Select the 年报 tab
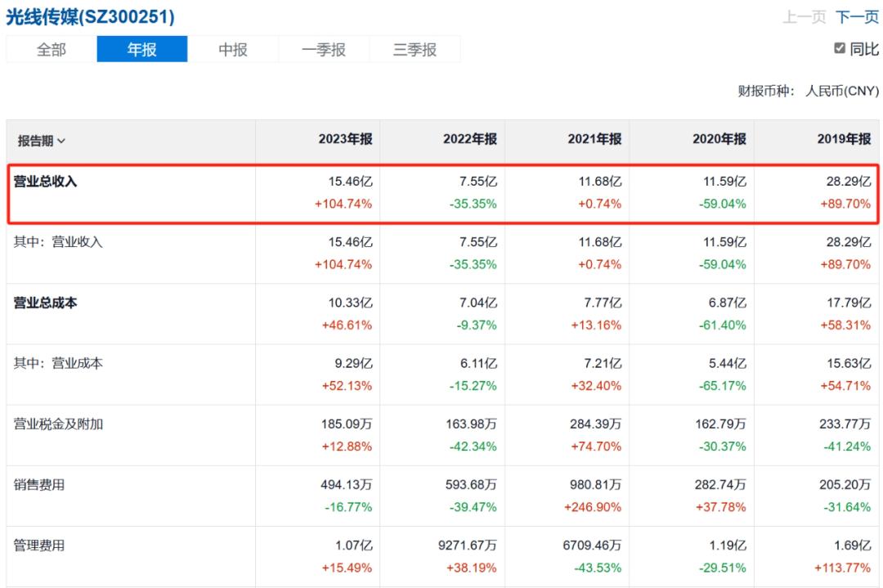 [x=141, y=50]
